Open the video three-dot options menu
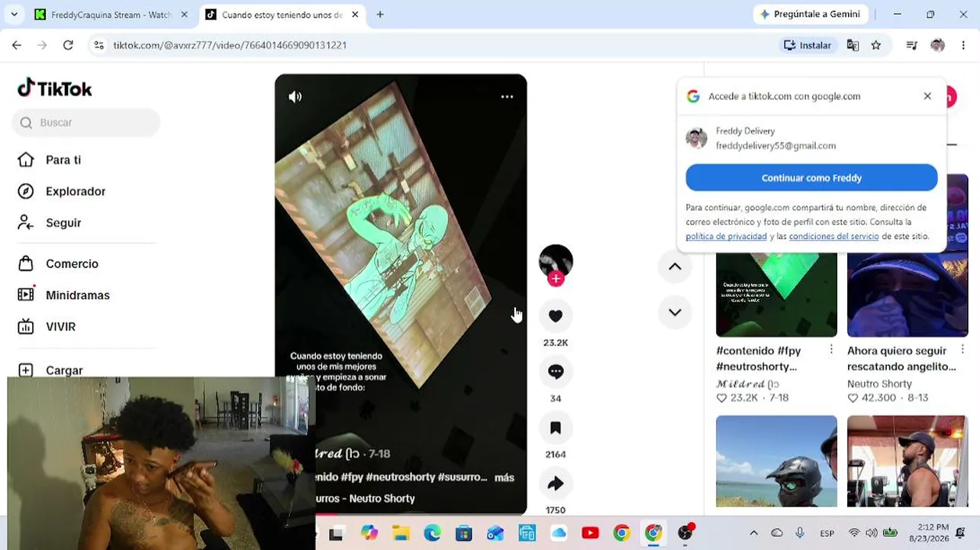This screenshot has height=550, width=980. coord(507,97)
